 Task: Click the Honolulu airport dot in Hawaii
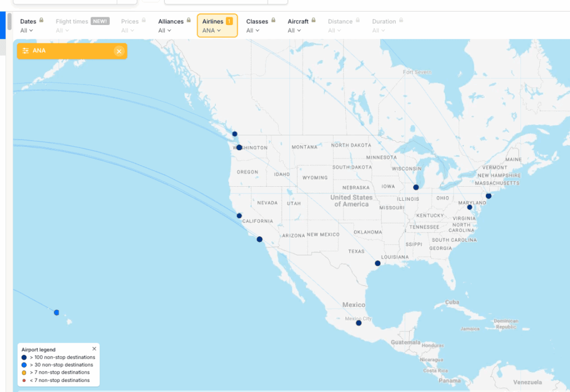coord(56,312)
